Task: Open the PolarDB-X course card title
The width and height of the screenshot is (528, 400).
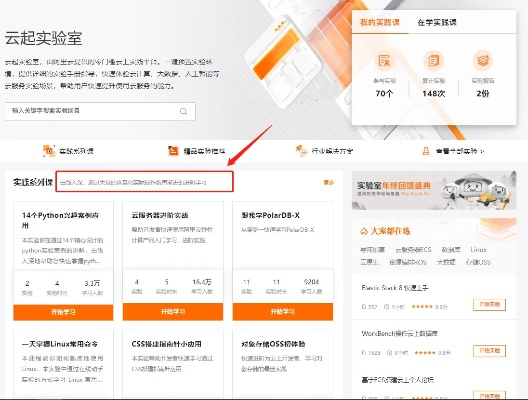Action: click(270, 215)
